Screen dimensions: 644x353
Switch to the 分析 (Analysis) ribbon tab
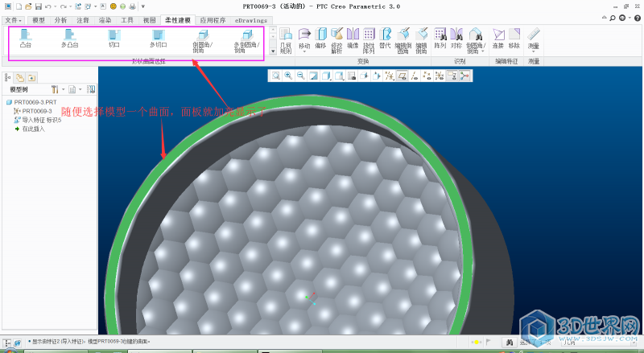(x=60, y=20)
